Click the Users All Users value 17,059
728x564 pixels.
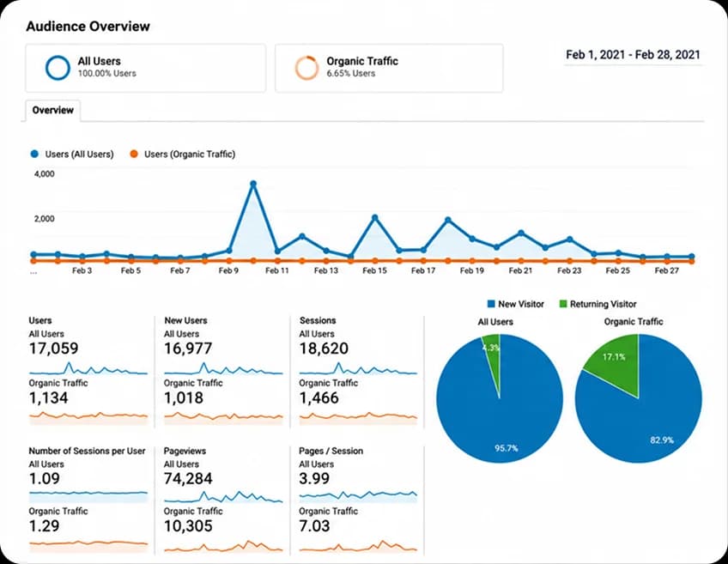[54, 349]
